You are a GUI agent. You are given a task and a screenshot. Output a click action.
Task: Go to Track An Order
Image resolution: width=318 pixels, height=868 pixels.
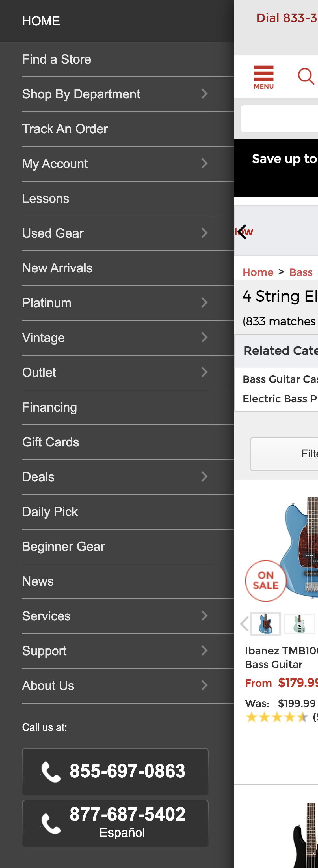pos(65,129)
